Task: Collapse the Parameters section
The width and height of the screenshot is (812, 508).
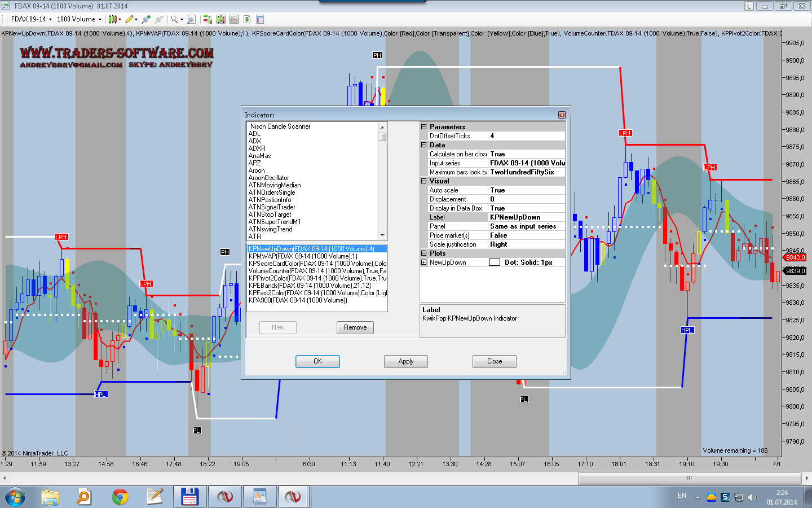Action: tap(424, 127)
